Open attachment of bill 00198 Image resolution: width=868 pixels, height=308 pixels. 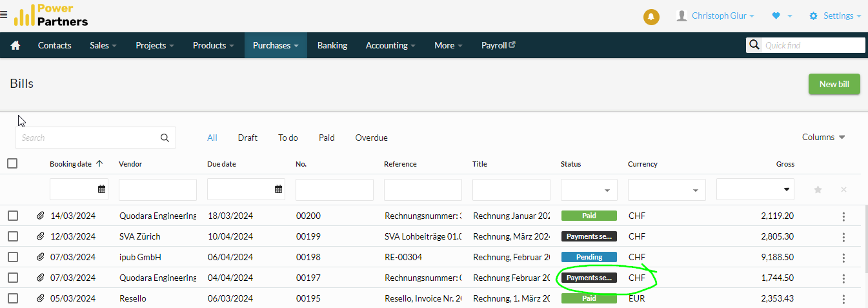[x=41, y=257]
